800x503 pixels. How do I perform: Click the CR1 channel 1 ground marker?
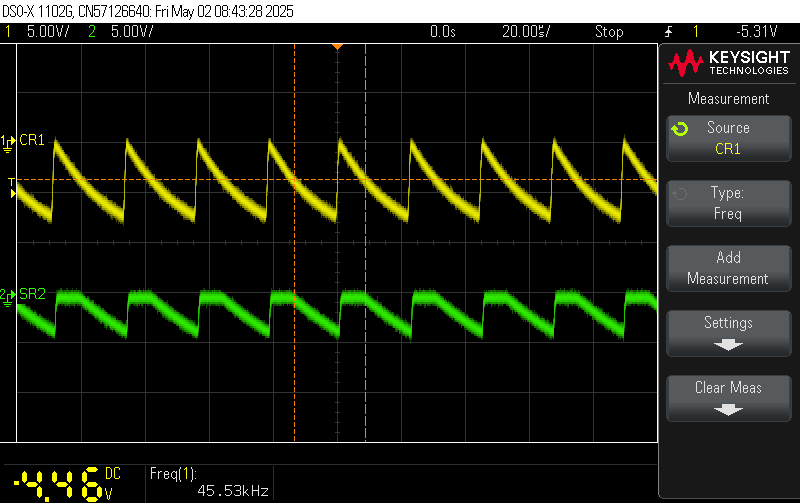(9, 141)
